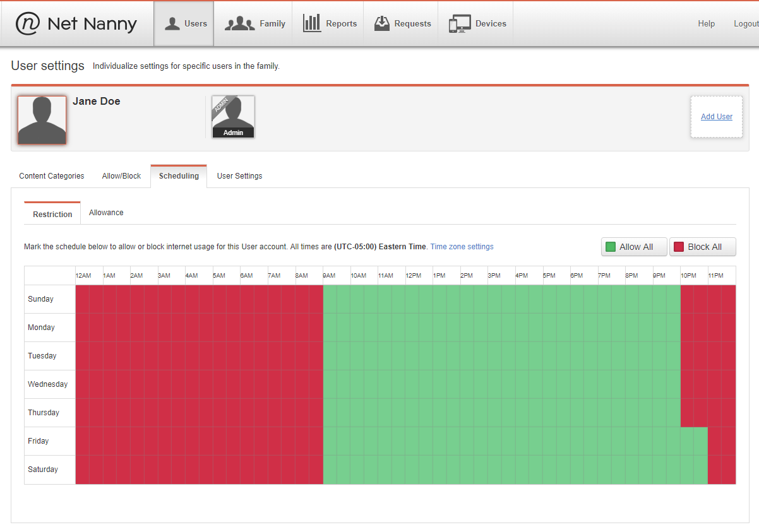
Task: Click the Friday row label
Action: point(39,441)
